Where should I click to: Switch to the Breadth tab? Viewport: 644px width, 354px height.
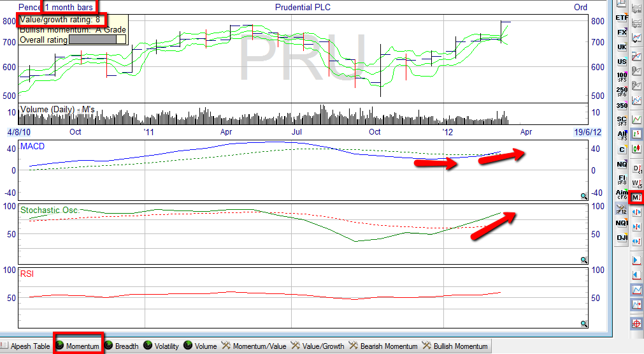tap(122, 346)
